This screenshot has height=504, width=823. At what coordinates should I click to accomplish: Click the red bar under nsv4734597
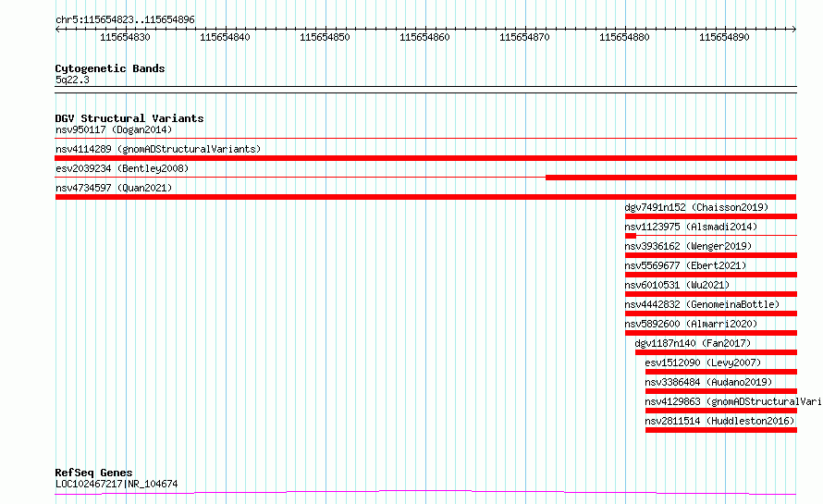(x=425, y=197)
